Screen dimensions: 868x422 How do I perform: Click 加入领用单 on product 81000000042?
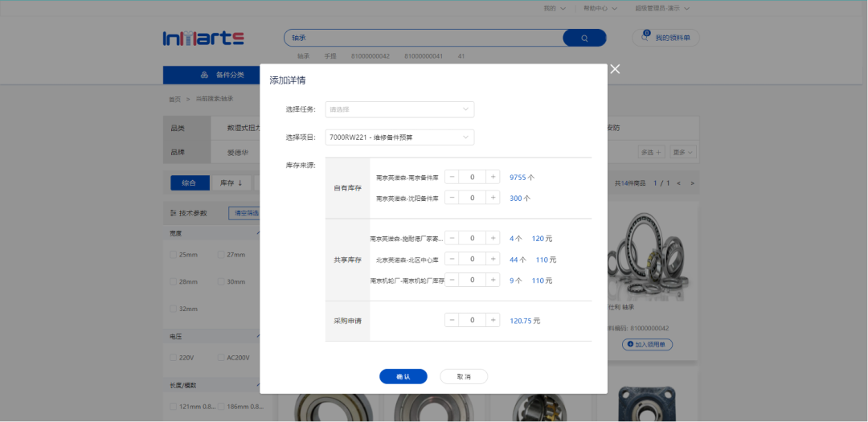pos(647,345)
